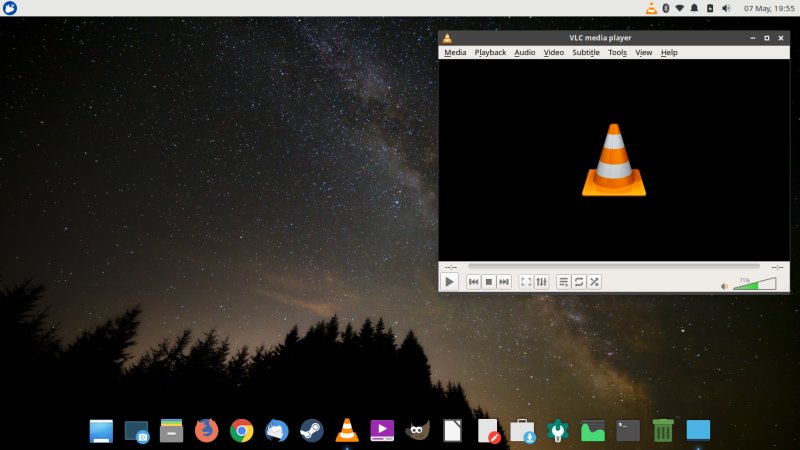Mute audio using speaker icon

[725, 286]
